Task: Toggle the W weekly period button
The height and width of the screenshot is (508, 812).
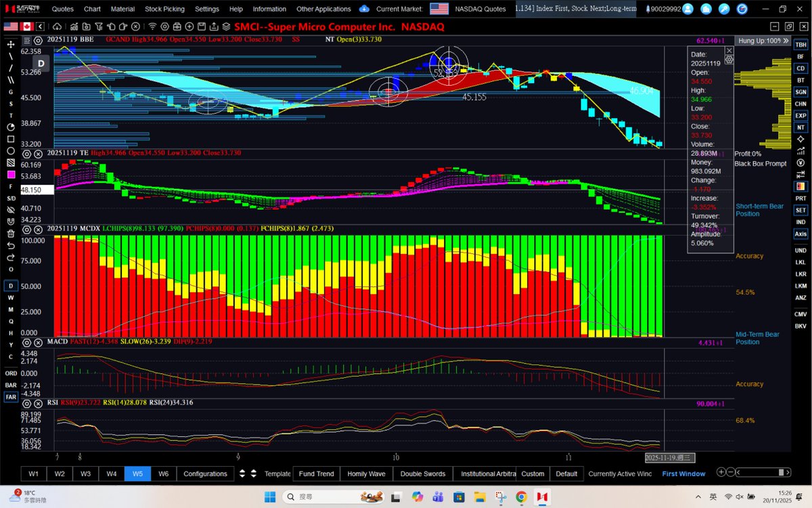Action: pyautogui.click(x=11, y=297)
